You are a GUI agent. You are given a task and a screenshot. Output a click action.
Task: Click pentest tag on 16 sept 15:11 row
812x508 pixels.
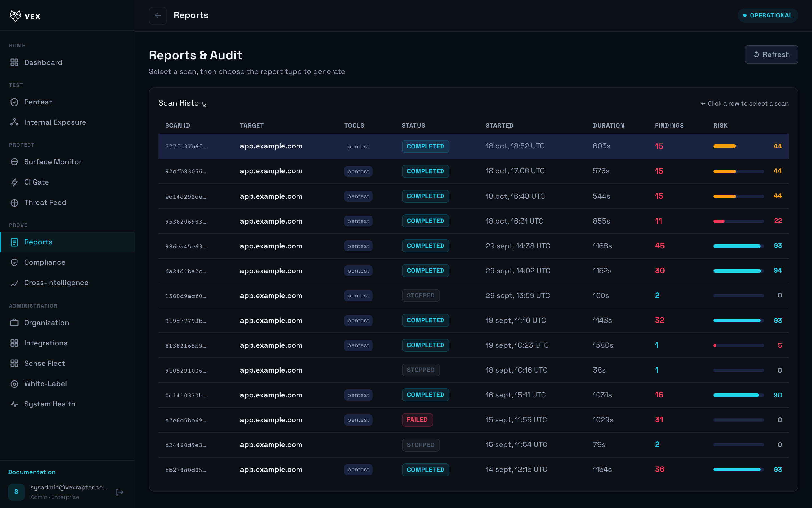click(x=358, y=395)
